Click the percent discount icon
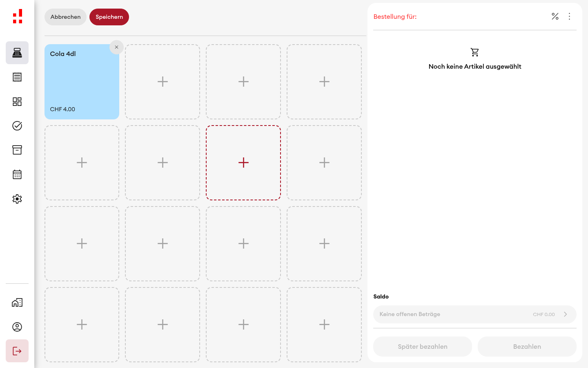 (x=555, y=16)
